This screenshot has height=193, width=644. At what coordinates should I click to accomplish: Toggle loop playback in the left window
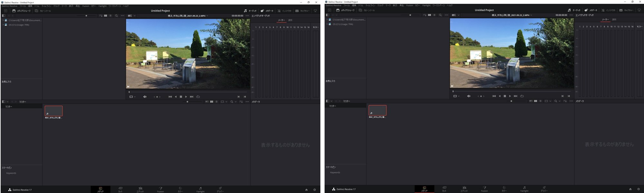coord(198,97)
